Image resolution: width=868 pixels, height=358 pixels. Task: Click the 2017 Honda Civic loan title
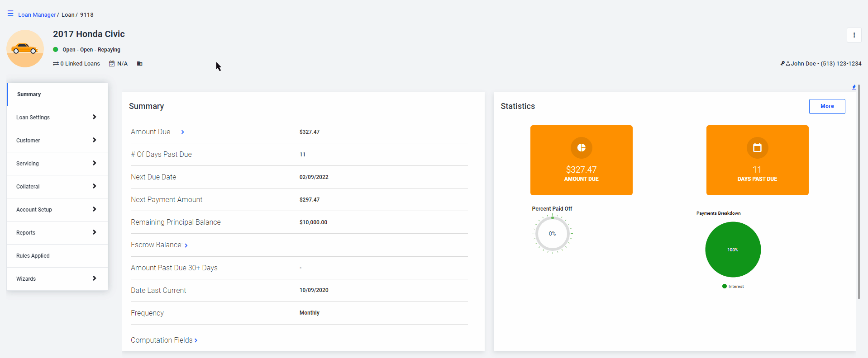(89, 34)
